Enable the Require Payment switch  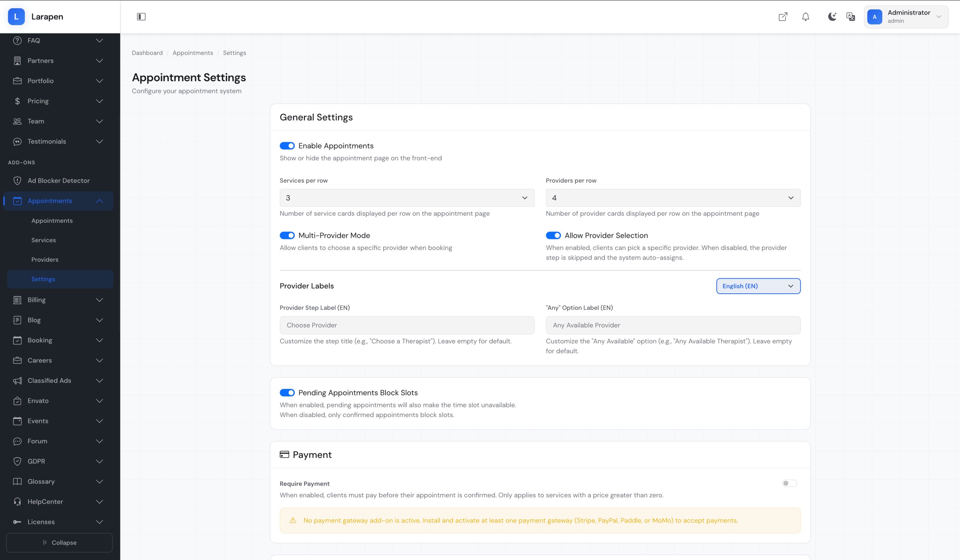tap(789, 483)
